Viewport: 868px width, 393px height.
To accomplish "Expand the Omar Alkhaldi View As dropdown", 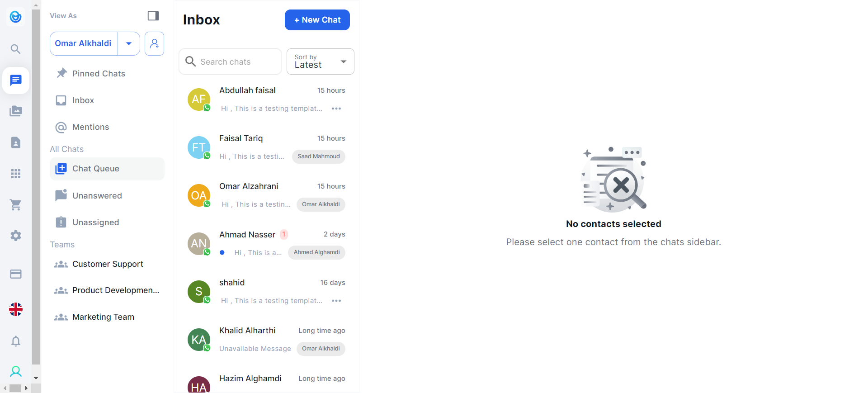I will (129, 43).
